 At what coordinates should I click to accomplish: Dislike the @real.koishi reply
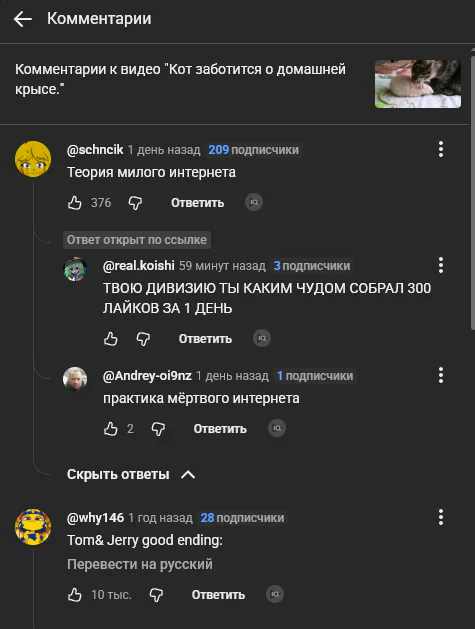[x=143, y=339]
